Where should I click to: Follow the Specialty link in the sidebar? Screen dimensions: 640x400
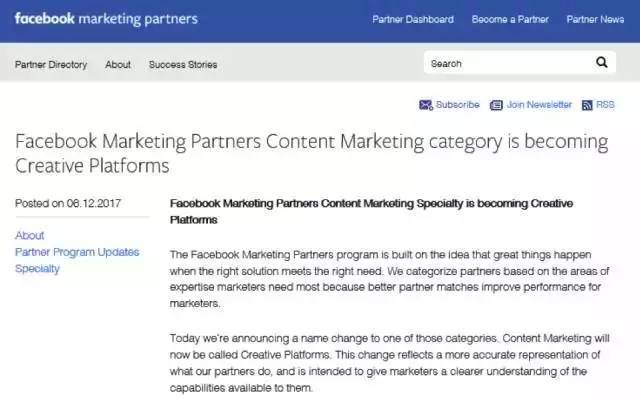(37, 268)
